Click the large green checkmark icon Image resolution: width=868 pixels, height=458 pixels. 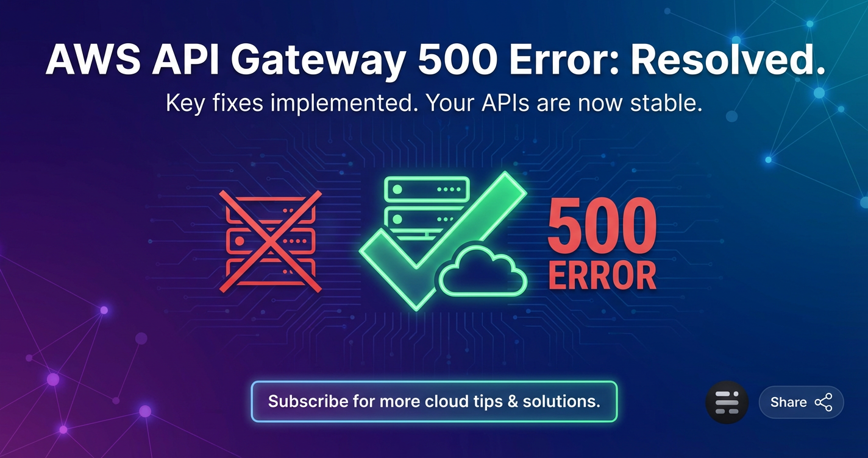(443, 240)
